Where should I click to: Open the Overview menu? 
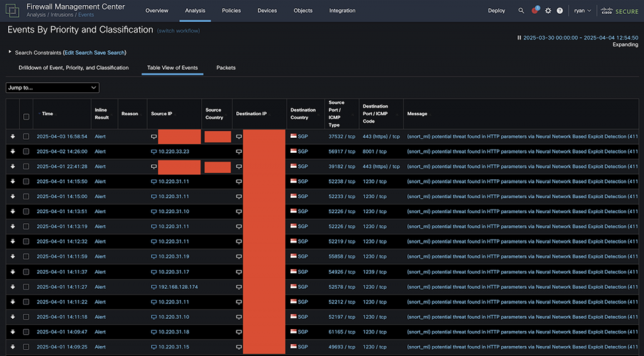157,11
